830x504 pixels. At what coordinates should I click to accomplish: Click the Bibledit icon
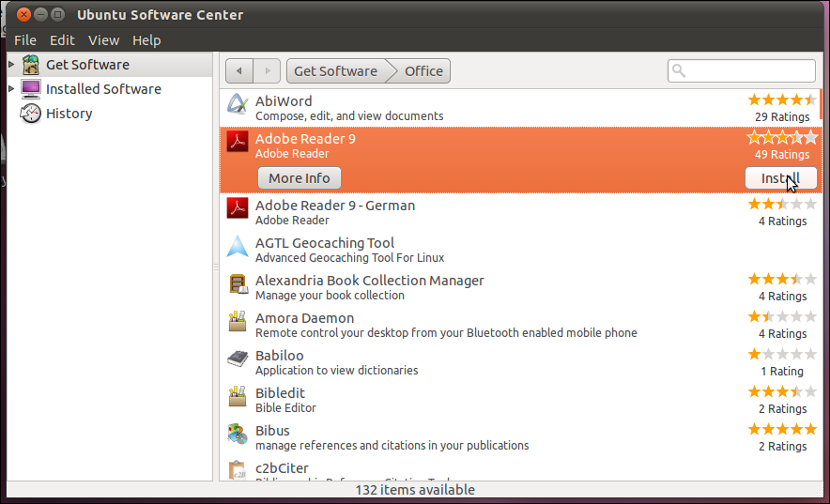point(238,396)
